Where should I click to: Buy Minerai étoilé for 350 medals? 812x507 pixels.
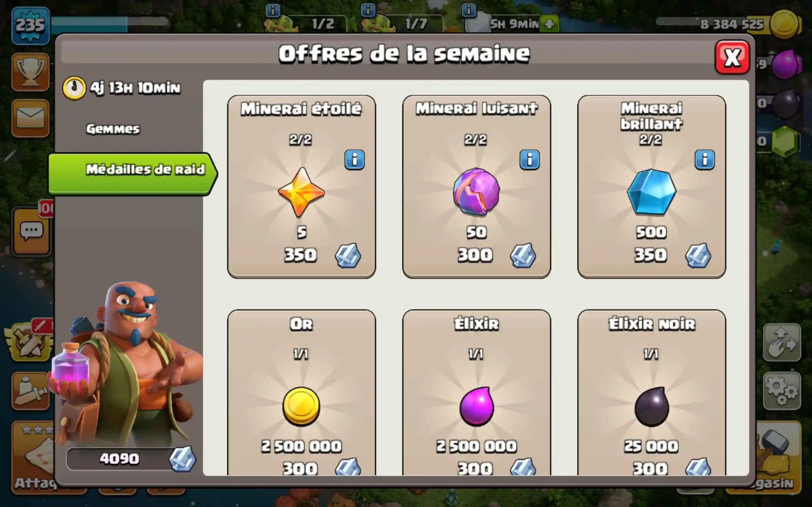coord(301,186)
